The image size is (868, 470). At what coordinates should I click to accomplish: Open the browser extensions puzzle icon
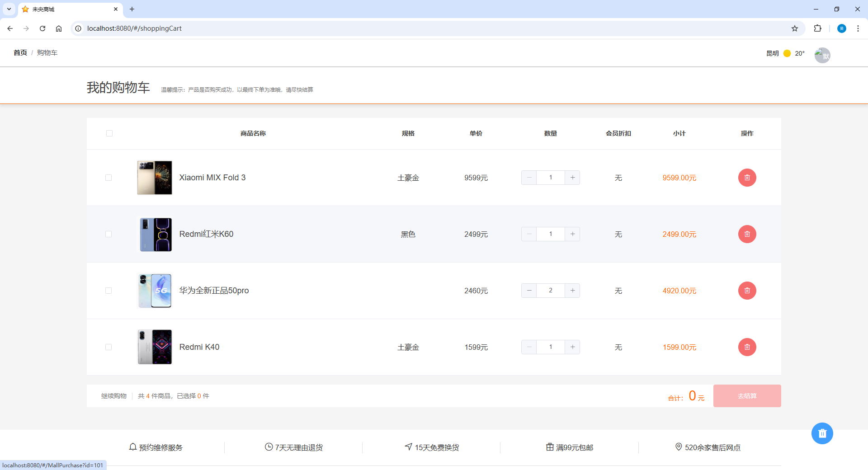click(817, 28)
